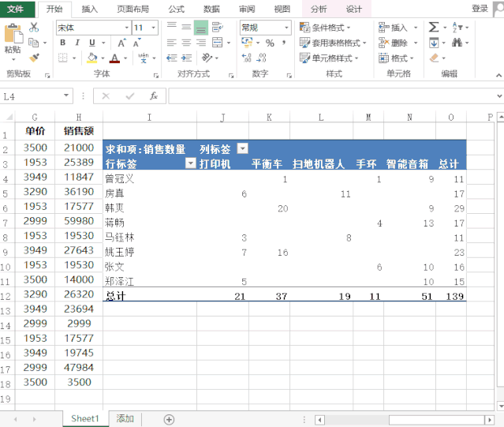Open the 文件 file menu
This screenshot has width=504, height=427.
click(16, 9)
